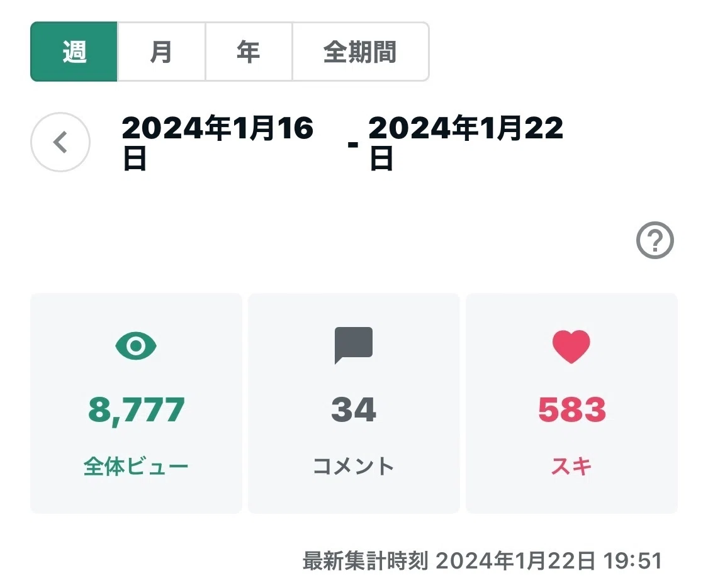Show stats for 全期間
This screenshot has height=588, width=708.
click(x=361, y=52)
